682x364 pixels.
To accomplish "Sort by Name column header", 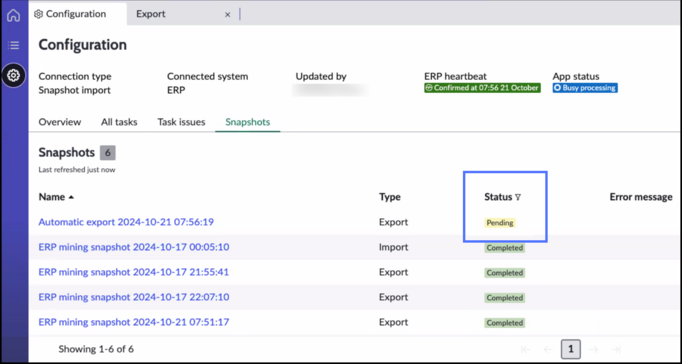I will [56, 197].
